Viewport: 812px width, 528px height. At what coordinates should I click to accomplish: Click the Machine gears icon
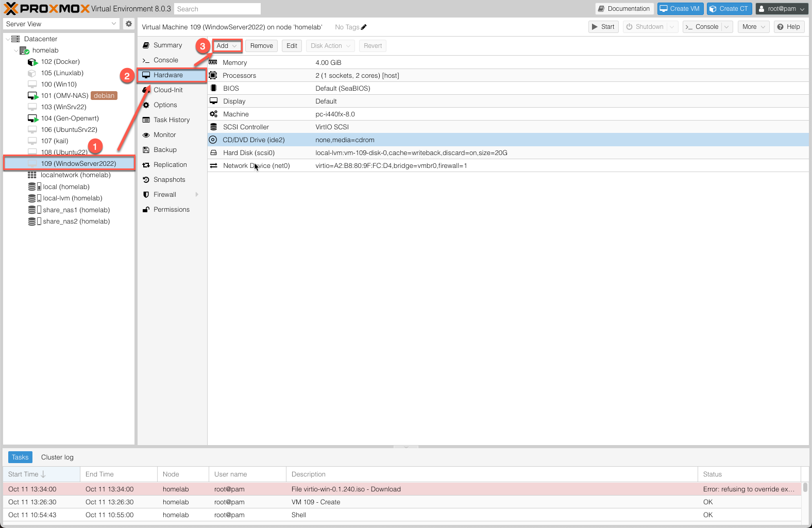pyautogui.click(x=213, y=114)
